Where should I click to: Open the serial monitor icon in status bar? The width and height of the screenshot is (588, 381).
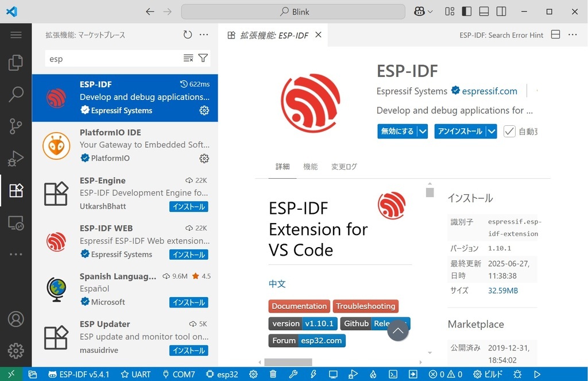pyautogui.click(x=333, y=374)
